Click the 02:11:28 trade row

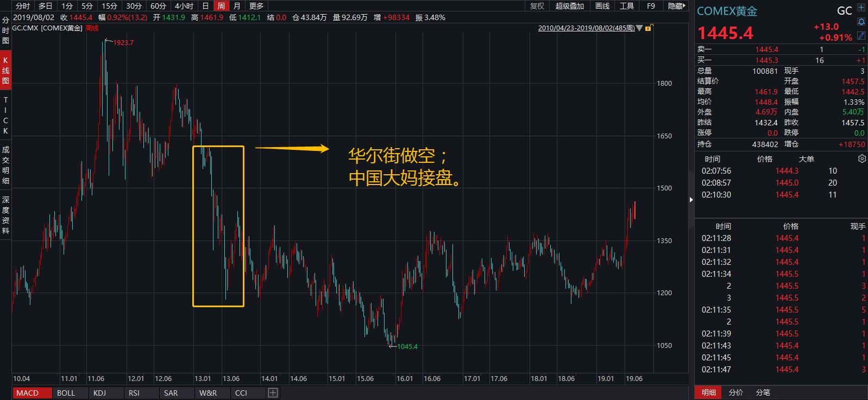click(x=781, y=238)
